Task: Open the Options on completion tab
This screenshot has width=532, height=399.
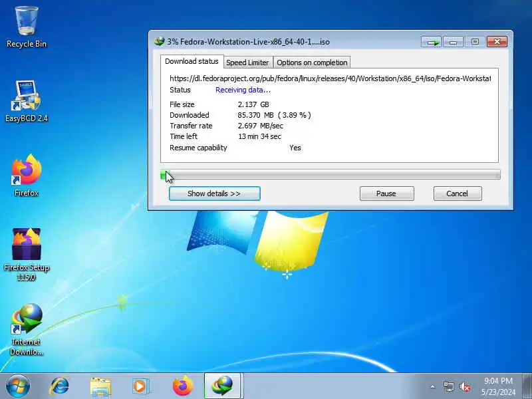Action: (x=312, y=63)
